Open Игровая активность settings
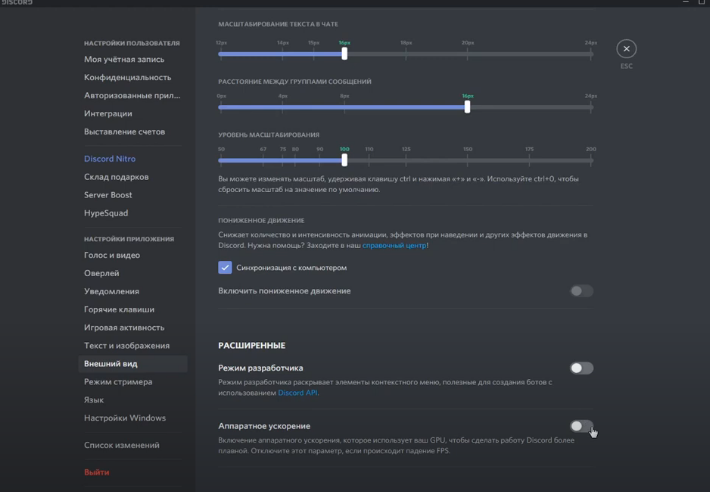The image size is (710, 492). pyautogui.click(x=124, y=328)
